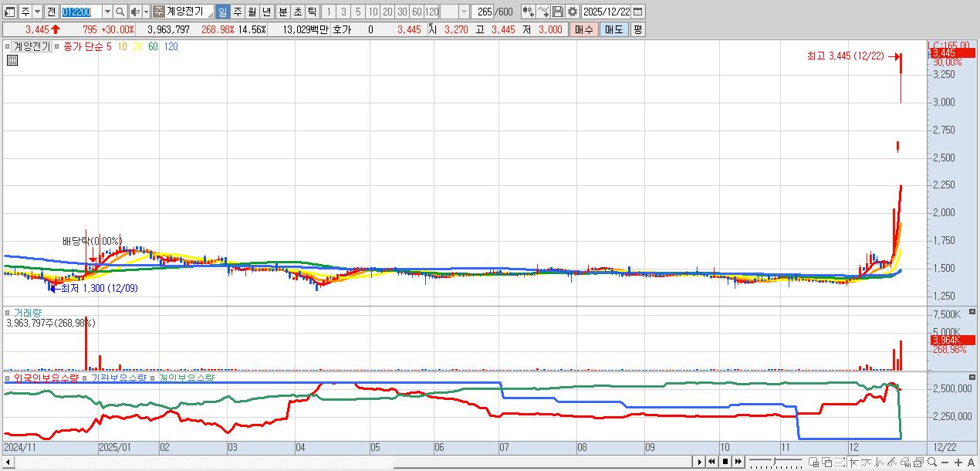
Task: Click the 'A' text tool icon at bottom
Action: [x=971, y=462]
